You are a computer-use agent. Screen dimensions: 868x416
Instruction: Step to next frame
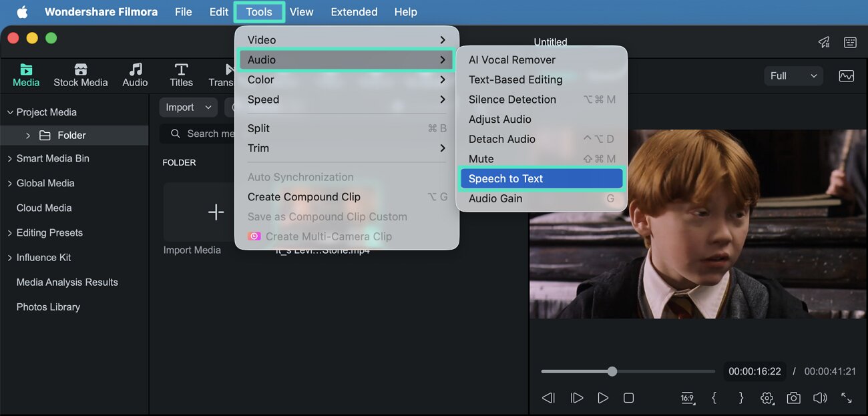[x=577, y=398]
